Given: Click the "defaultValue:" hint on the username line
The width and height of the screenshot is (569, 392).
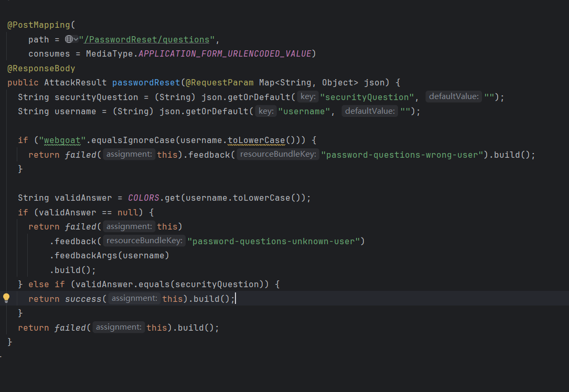Looking at the screenshot, I should click(x=370, y=111).
